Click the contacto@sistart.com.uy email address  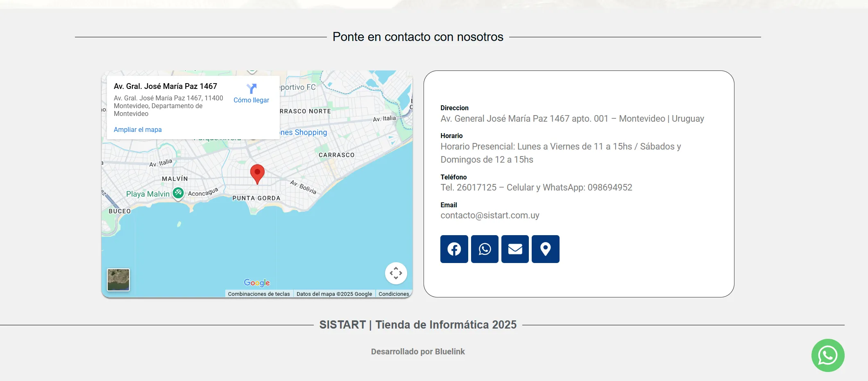(490, 215)
